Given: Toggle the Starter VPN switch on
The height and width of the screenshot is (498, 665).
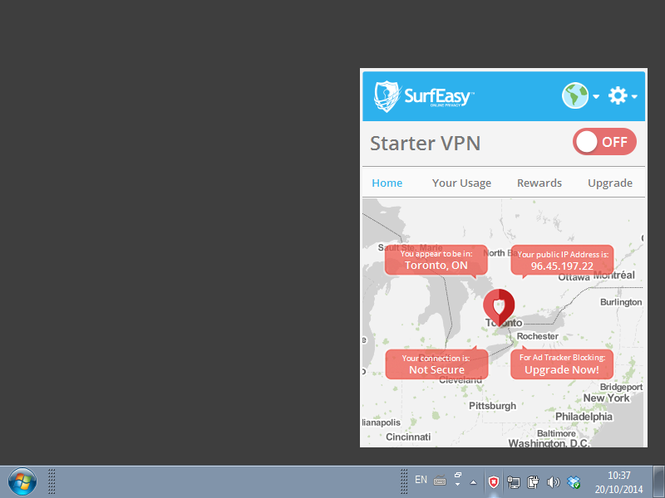Looking at the screenshot, I should (x=604, y=142).
